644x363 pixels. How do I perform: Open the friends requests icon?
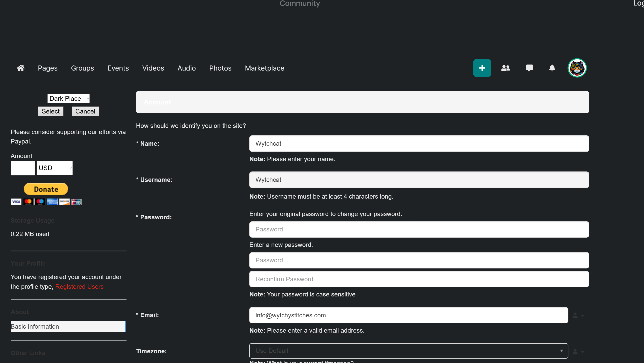coord(505,68)
